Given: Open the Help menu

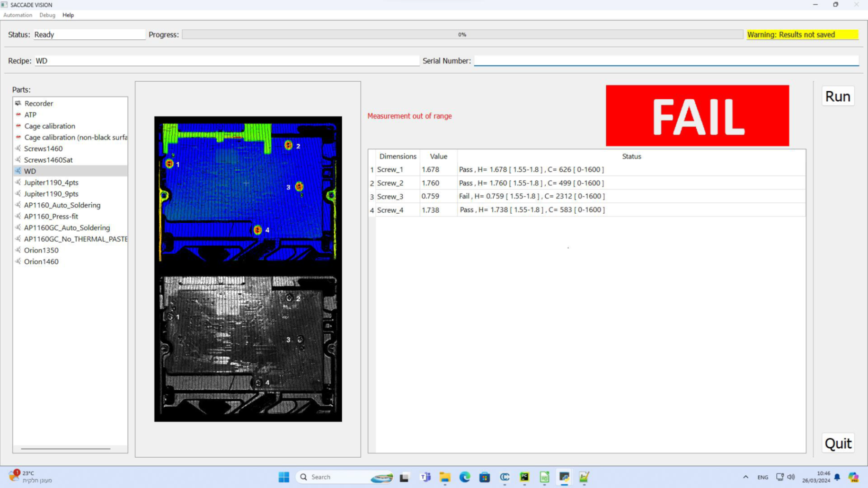Looking at the screenshot, I should click(68, 15).
